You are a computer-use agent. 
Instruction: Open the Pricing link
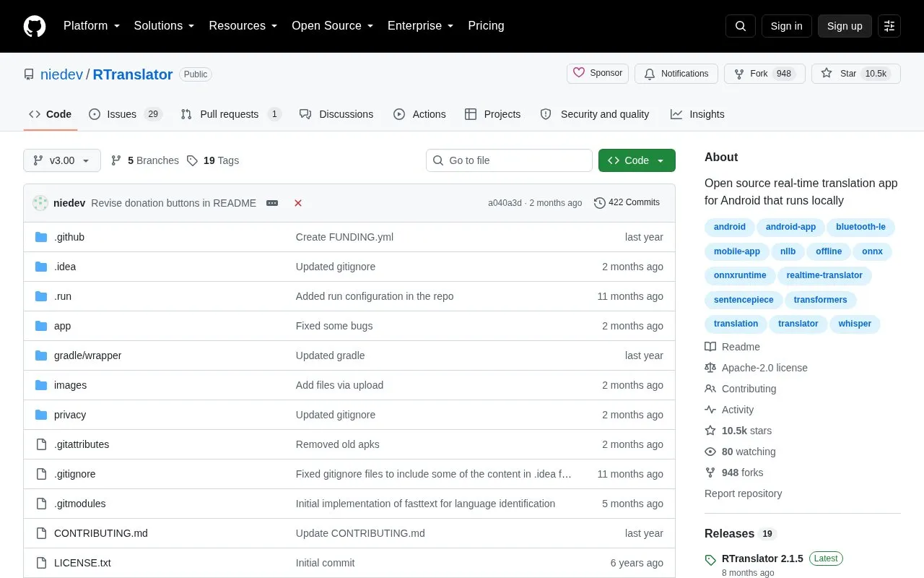pyautogui.click(x=486, y=26)
